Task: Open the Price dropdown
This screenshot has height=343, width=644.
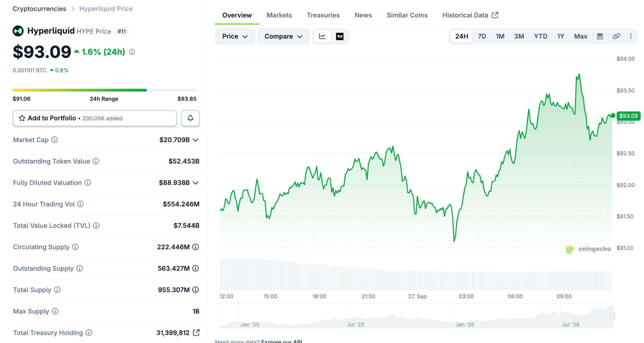Action: (235, 37)
